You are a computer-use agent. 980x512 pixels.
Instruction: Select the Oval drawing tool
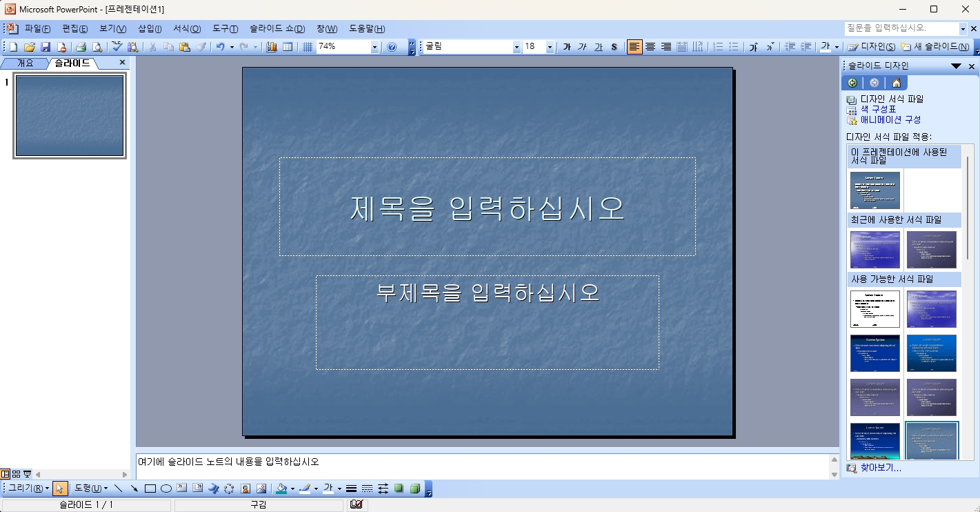coord(166,489)
